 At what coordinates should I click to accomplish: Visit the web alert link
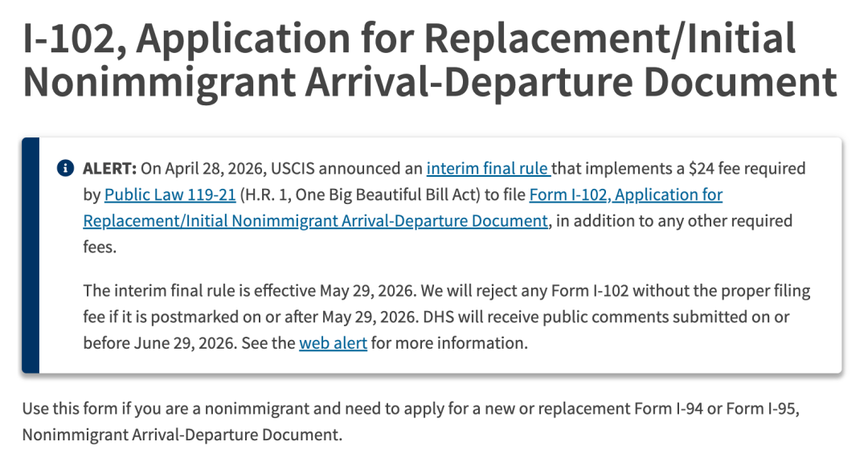[333, 343]
